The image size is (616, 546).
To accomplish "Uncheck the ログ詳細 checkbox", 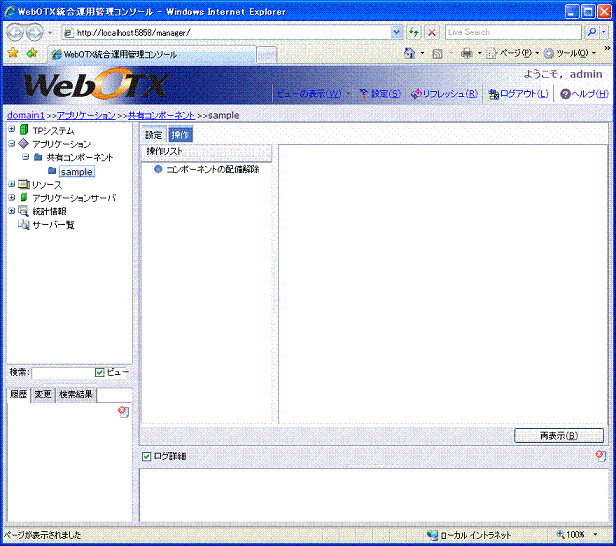I will coord(147,456).
